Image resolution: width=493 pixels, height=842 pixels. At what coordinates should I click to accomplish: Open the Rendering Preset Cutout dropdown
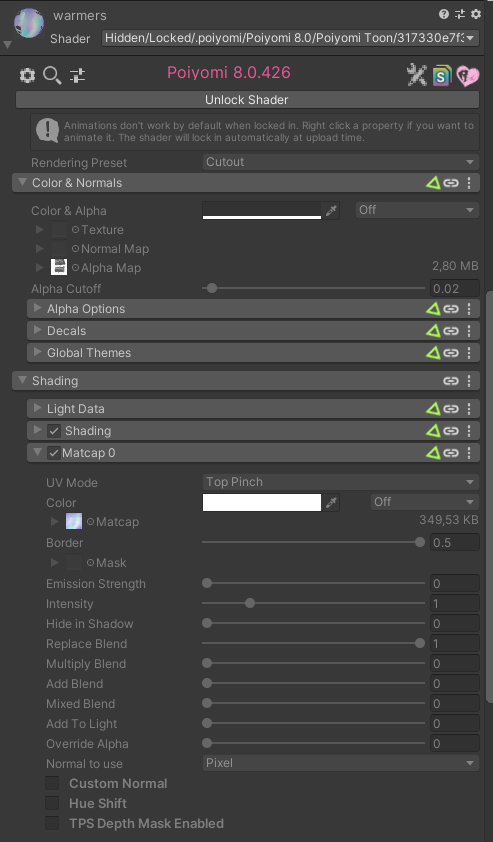(340, 162)
